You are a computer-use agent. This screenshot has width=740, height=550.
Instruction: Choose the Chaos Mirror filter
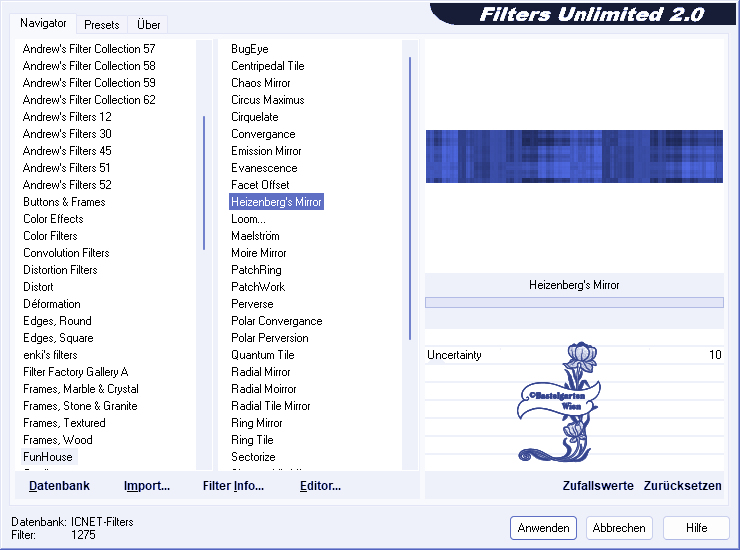[261, 83]
